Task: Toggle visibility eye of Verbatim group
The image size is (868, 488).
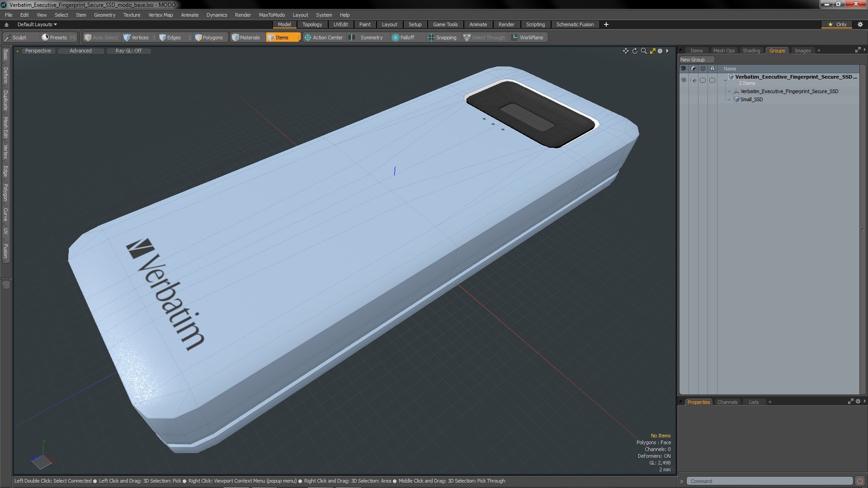Action: 684,80
